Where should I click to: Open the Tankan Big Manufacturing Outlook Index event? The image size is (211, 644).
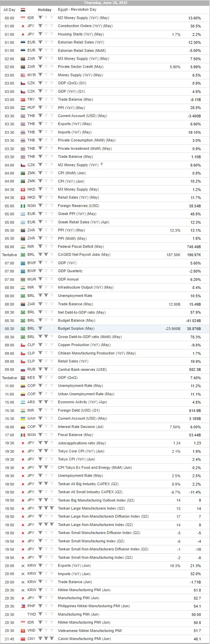pos(96,501)
